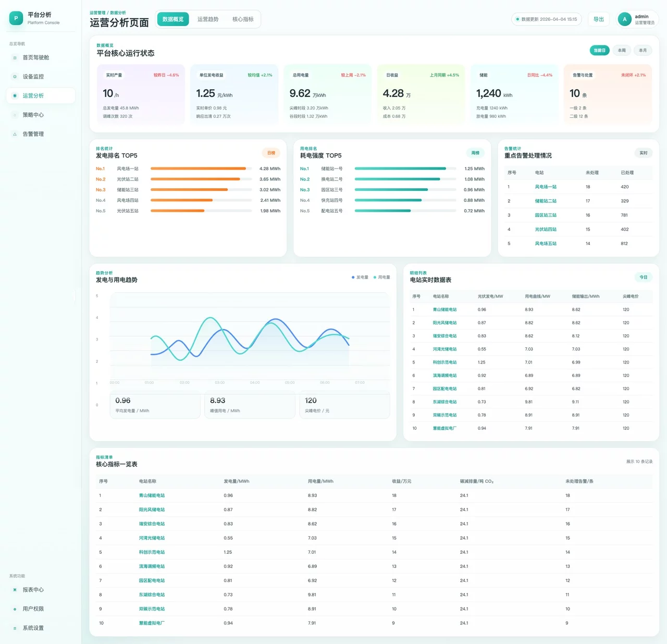Click the admin avatar icon
Image resolution: width=667 pixels, height=644 pixels.
point(624,19)
